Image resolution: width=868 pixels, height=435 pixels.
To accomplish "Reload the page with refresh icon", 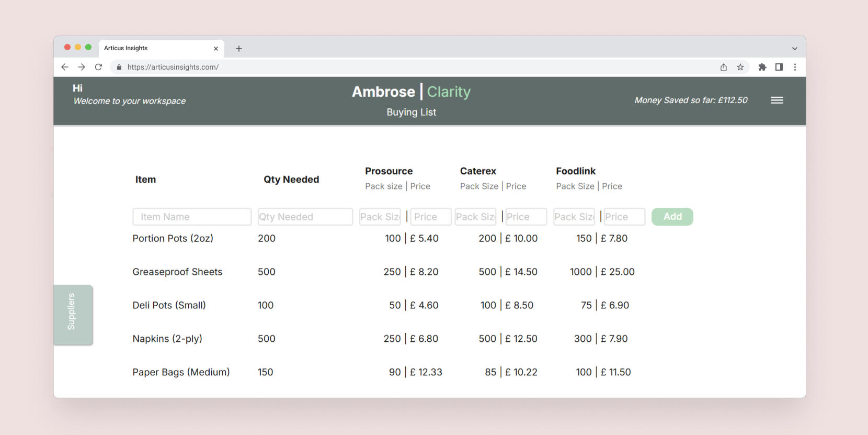I will point(98,67).
